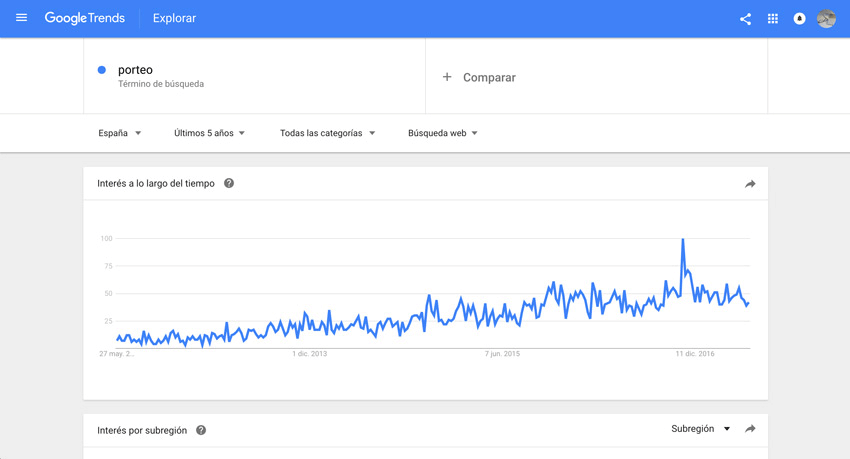The height and width of the screenshot is (459, 850).
Task: Open the Subregión selector dropdown
Action: click(700, 429)
